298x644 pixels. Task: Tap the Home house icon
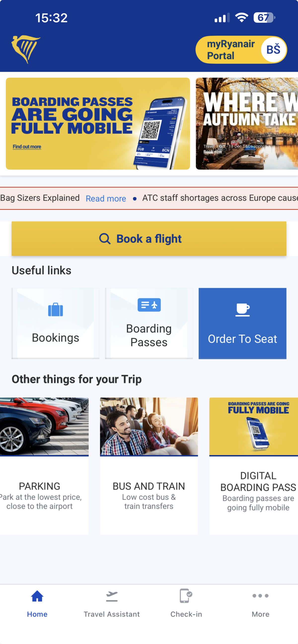pos(37,596)
